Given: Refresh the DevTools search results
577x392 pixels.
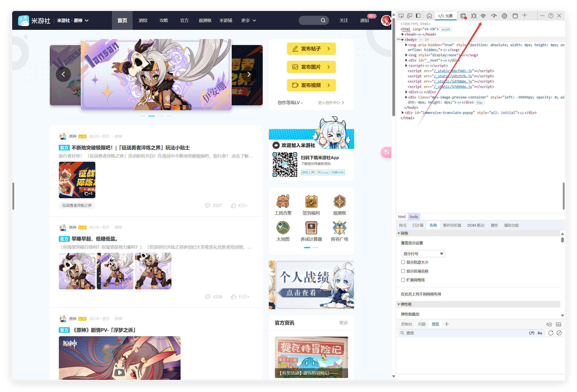Looking at the screenshot, I should pos(551,333).
